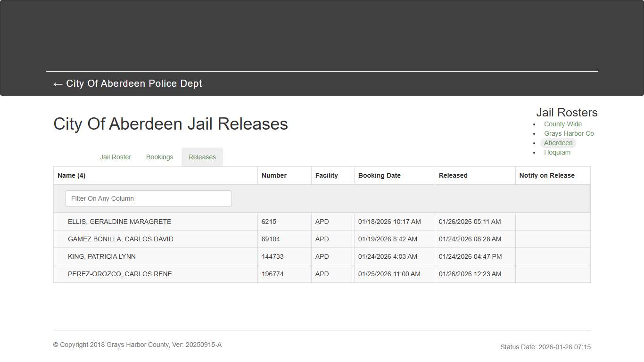Sort by the Booking Date column
The width and height of the screenshot is (644, 362).
point(380,175)
